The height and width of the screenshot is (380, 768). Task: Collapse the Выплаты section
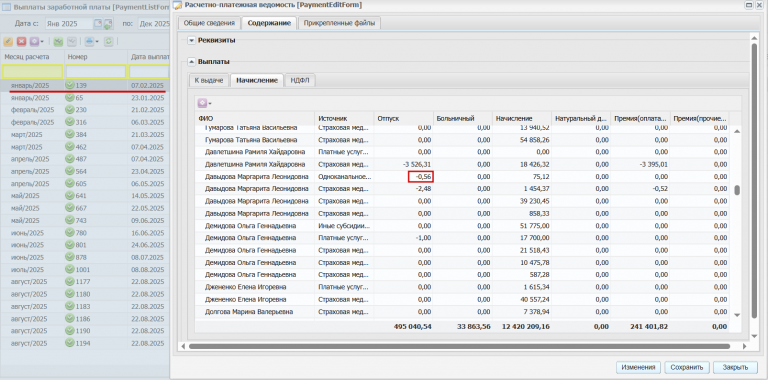(x=192, y=62)
